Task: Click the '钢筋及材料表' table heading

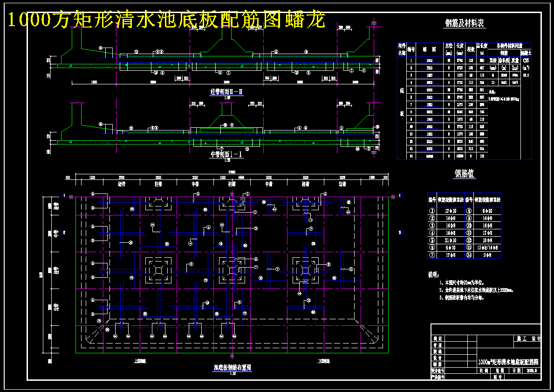Action: [x=464, y=23]
